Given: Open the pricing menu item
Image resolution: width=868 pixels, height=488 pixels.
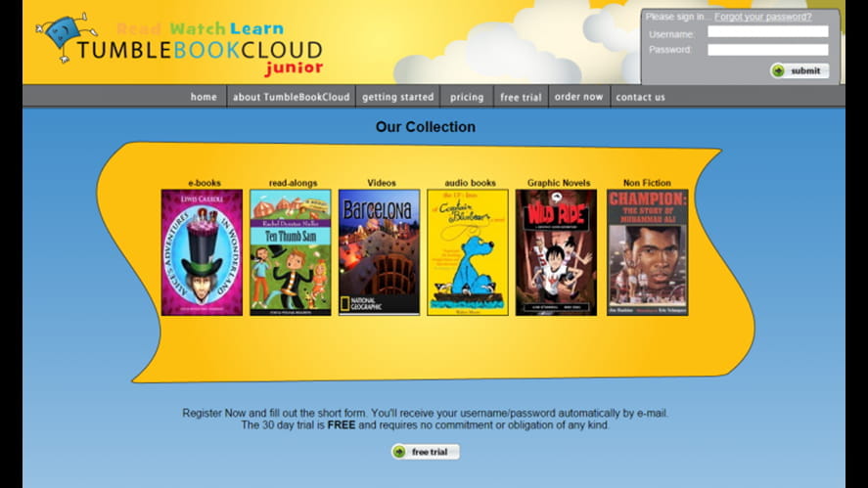Looking at the screenshot, I should pos(467,97).
